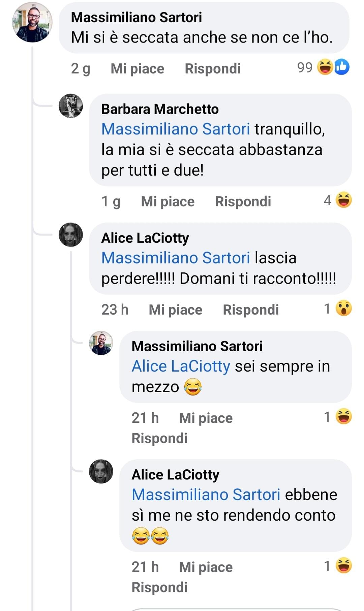Click laughing reaction on 'sei sempre in mezzo' reply

(x=343, y=416)
